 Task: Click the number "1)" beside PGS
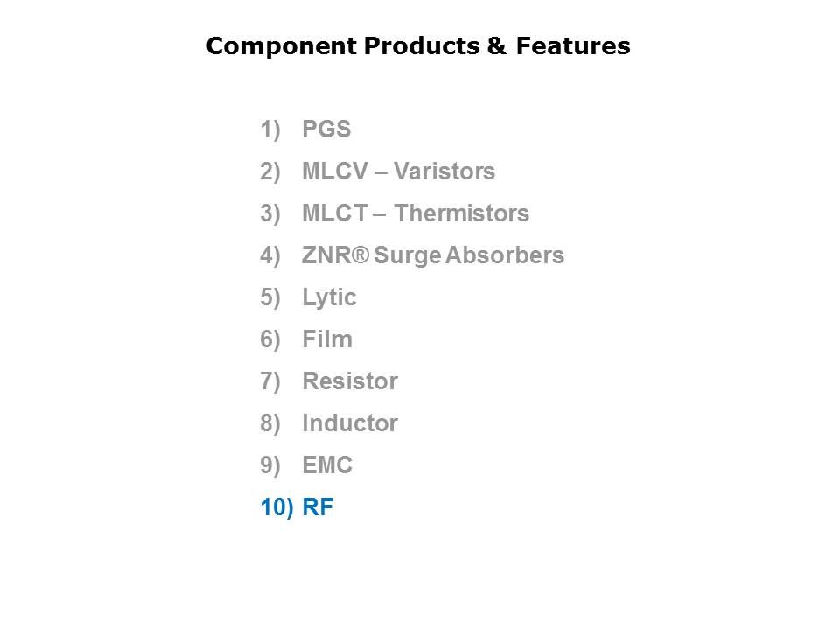[x=269, y=130]
